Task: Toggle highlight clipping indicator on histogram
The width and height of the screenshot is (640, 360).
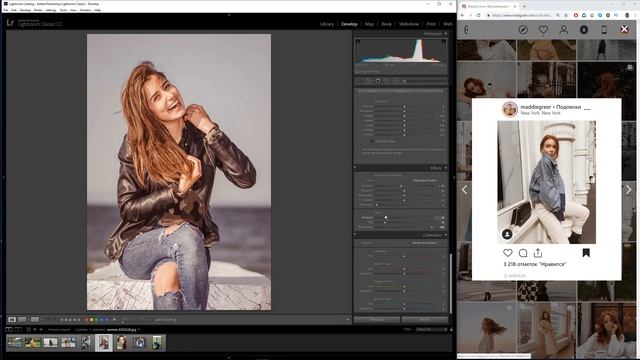Action: 444,41
